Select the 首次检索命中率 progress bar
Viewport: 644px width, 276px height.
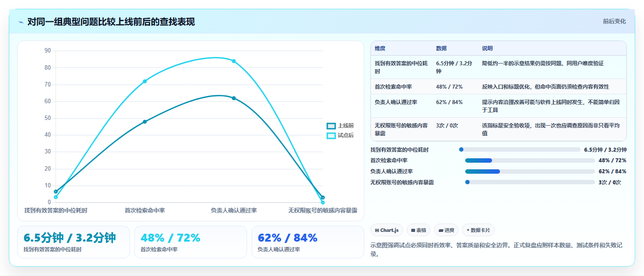[530, 160]
